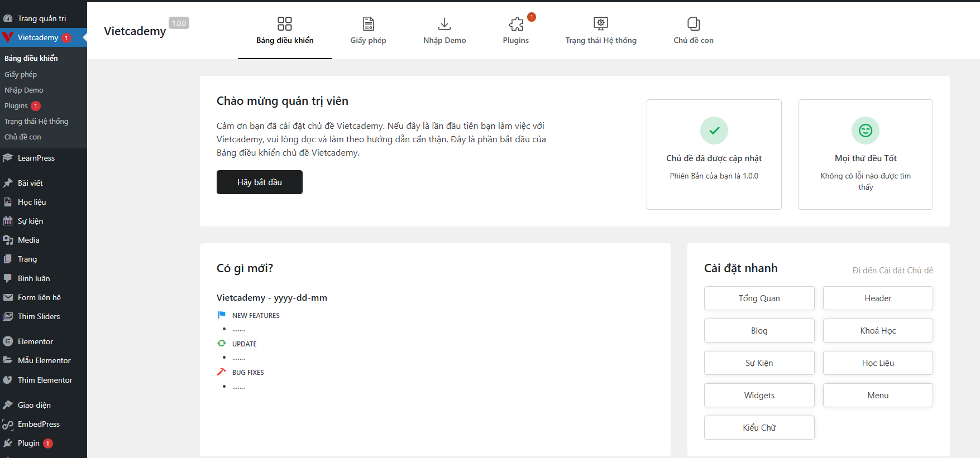Click the EmbedPress link icon
The image size is (980, 458).
pyautogui.click(x=8, y=425)
